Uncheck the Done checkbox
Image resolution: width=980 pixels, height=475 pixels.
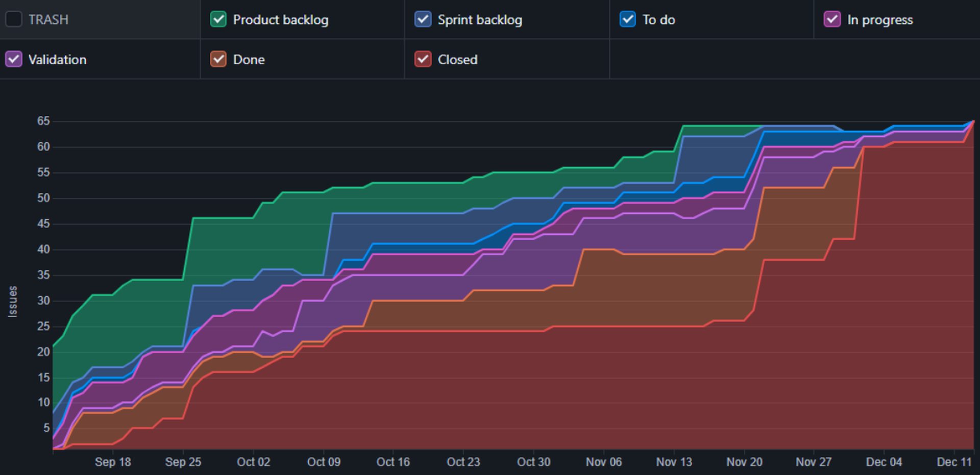(218, 59)
